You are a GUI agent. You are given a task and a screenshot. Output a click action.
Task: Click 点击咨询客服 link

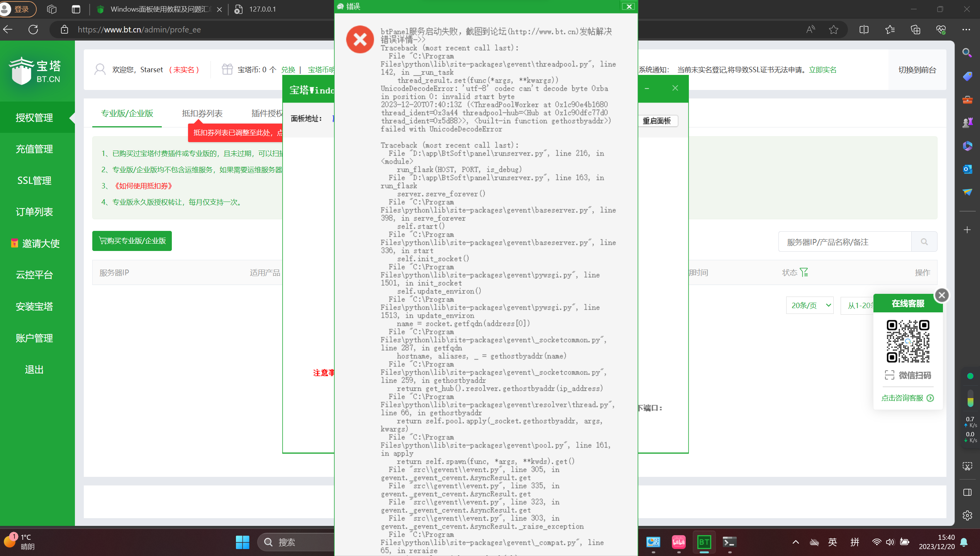[907, 398]
